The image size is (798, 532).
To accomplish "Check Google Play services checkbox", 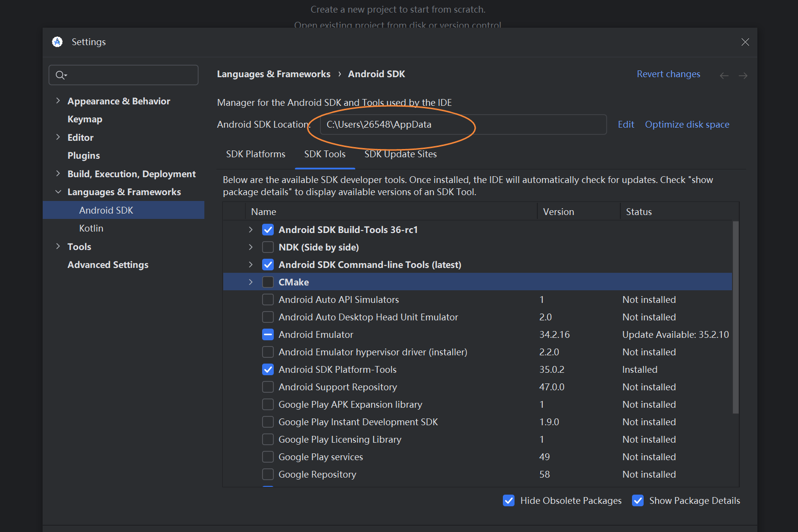I will click(x=268, y=457).
